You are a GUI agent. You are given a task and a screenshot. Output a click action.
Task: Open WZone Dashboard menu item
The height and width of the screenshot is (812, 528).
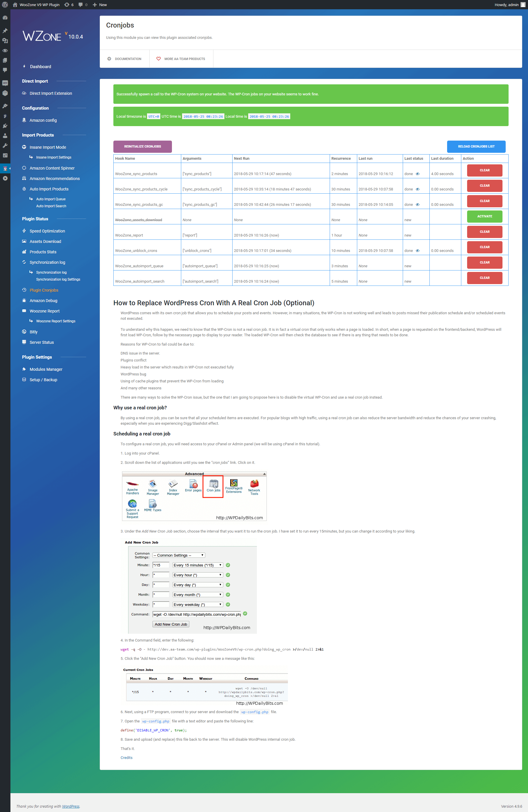40,66
